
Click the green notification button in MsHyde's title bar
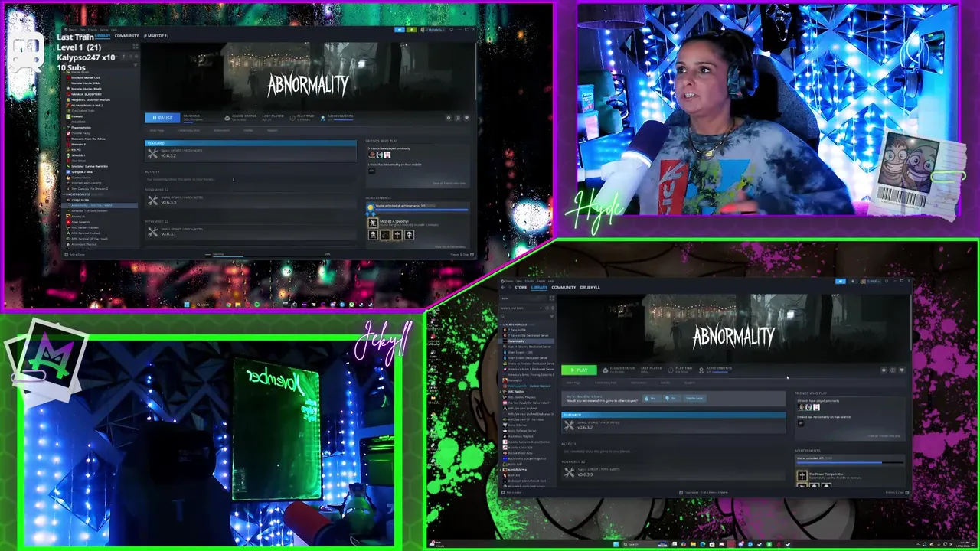pyautogui.click(x=412, y=30)
